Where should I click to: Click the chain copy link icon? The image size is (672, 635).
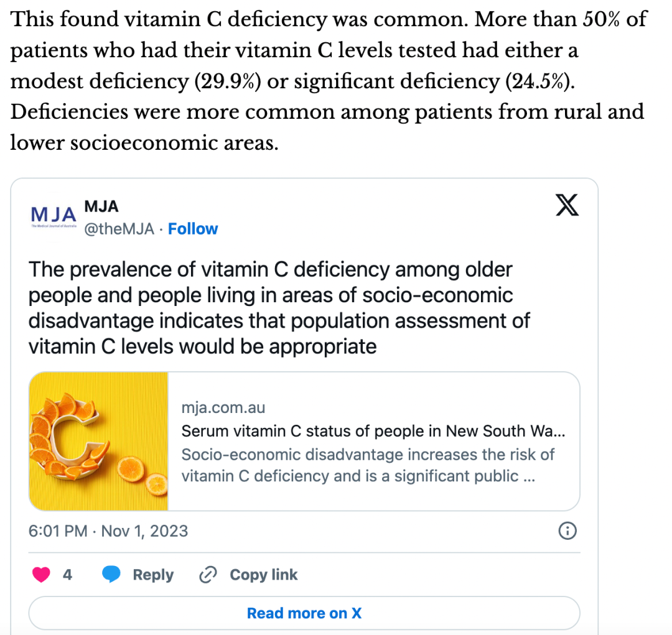[207, 575]
